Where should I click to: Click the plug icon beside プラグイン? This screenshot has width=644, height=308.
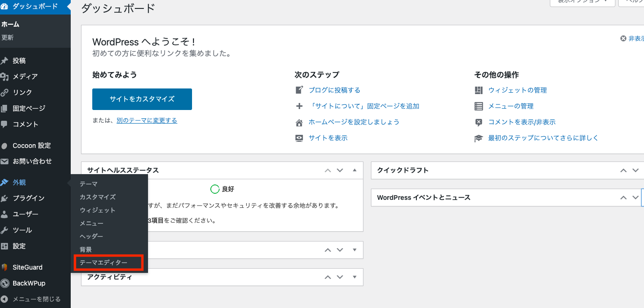[x=4, y=198]
